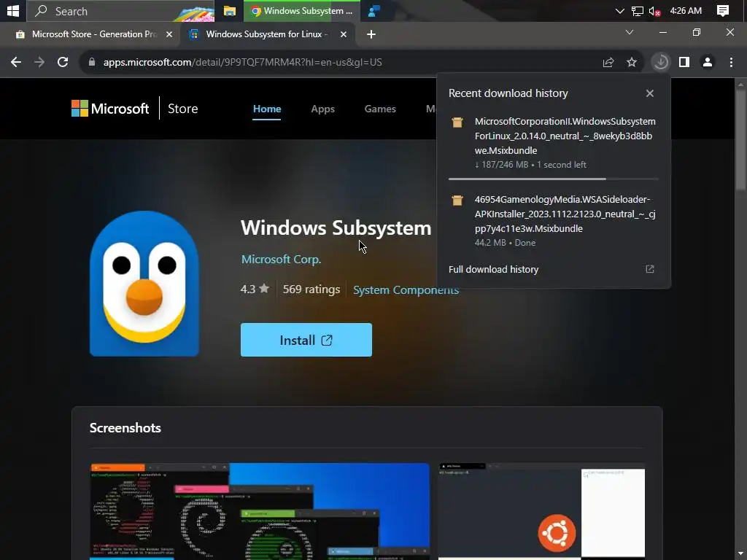Go to the Home navigation item
Screen dimensions: 747x560
coord(267,109)
